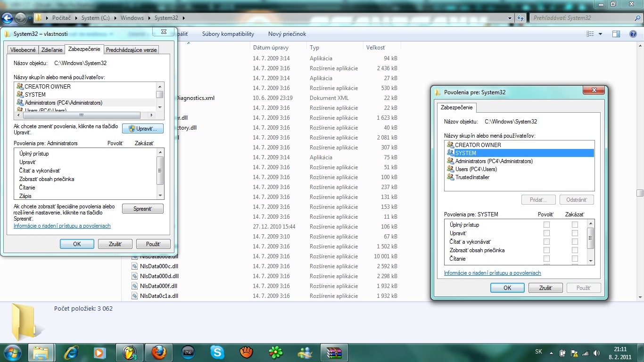Screen dimensions: 644x362
Task: Toggle the preview pane icon
Action: (x=616, y=34)
